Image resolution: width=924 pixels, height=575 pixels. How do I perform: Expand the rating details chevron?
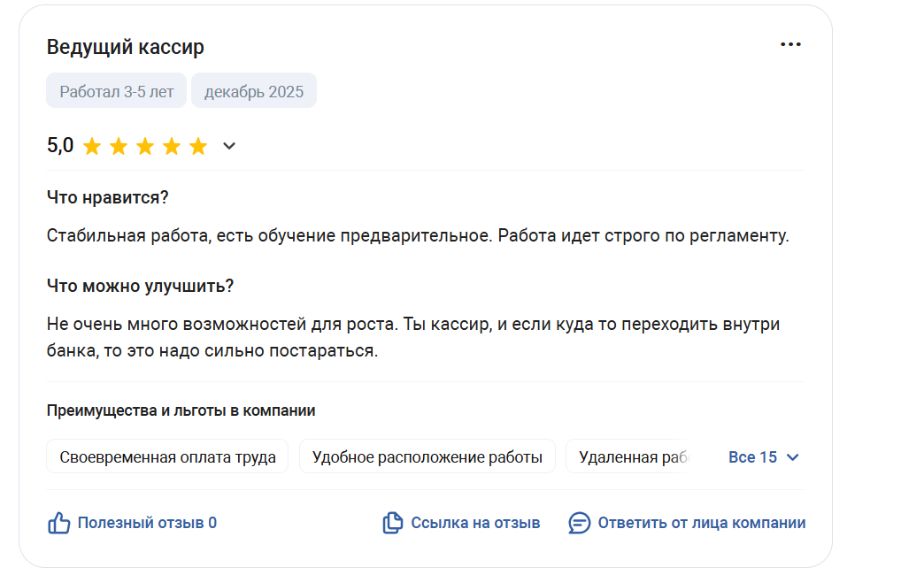click(229, 146)
